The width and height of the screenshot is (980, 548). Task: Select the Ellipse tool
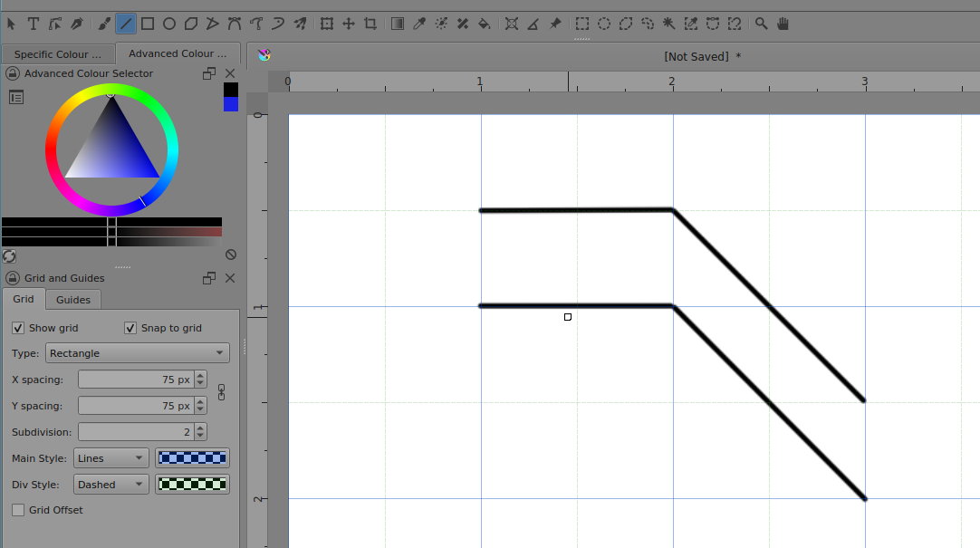pos(169,24)
